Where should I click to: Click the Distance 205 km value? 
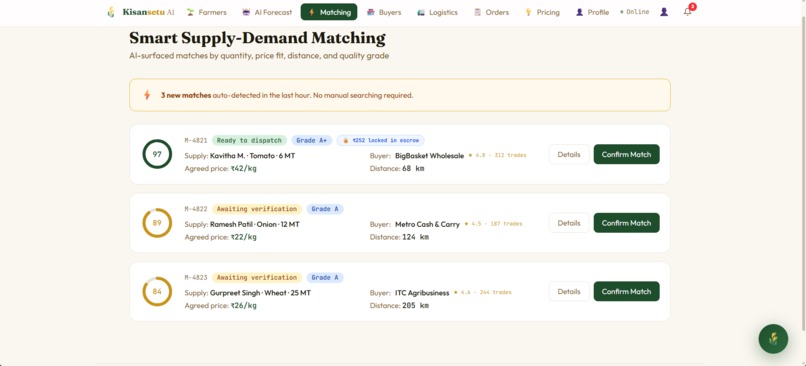coord(415,305)
